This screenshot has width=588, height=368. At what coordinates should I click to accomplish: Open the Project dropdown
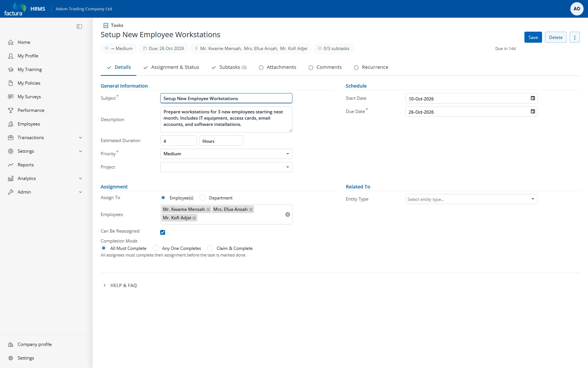[226, 167]
